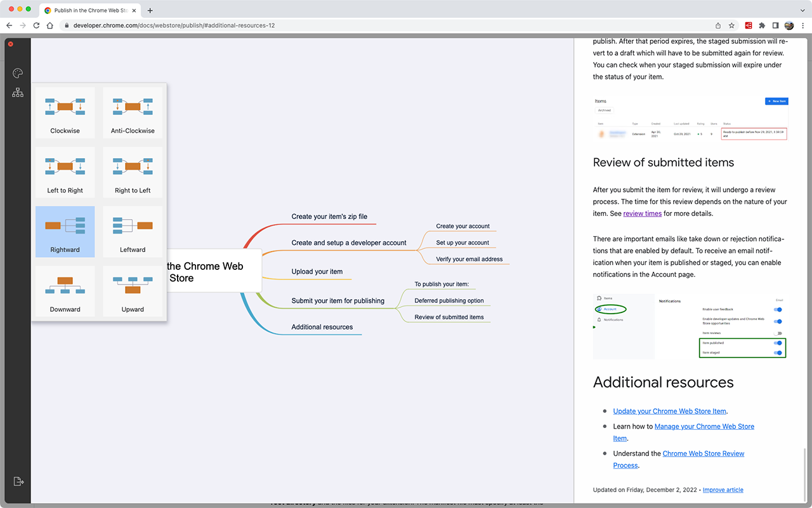
Task: Open a new browser tab
Action: [x=150, y=10]
